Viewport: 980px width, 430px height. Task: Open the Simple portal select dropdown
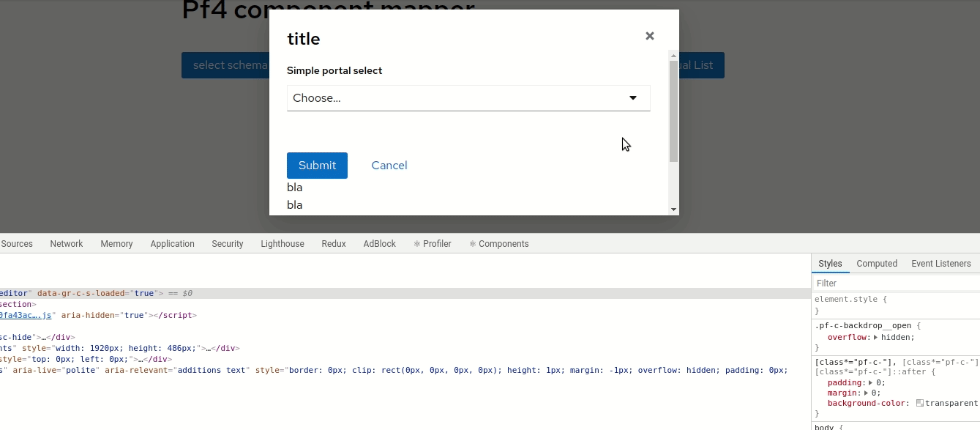click(468, 98)
